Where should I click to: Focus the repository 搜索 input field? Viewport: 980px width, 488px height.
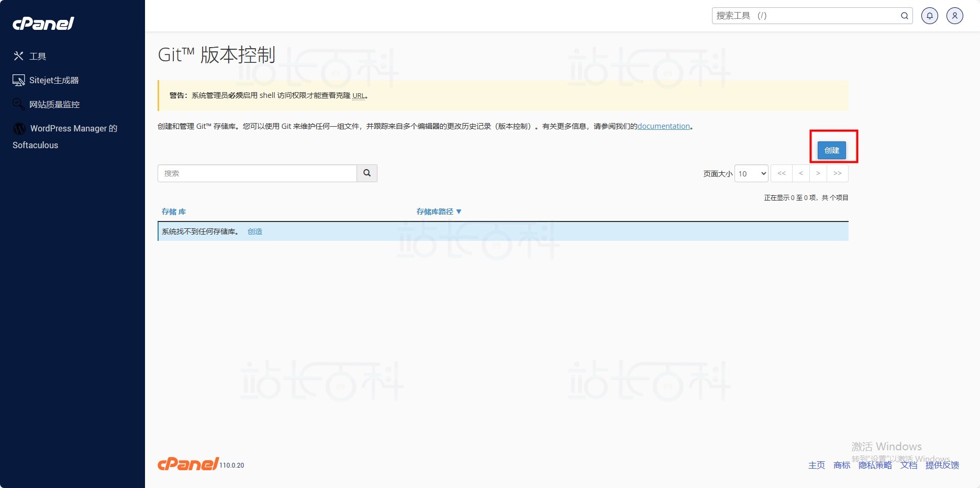click(257, 173)
